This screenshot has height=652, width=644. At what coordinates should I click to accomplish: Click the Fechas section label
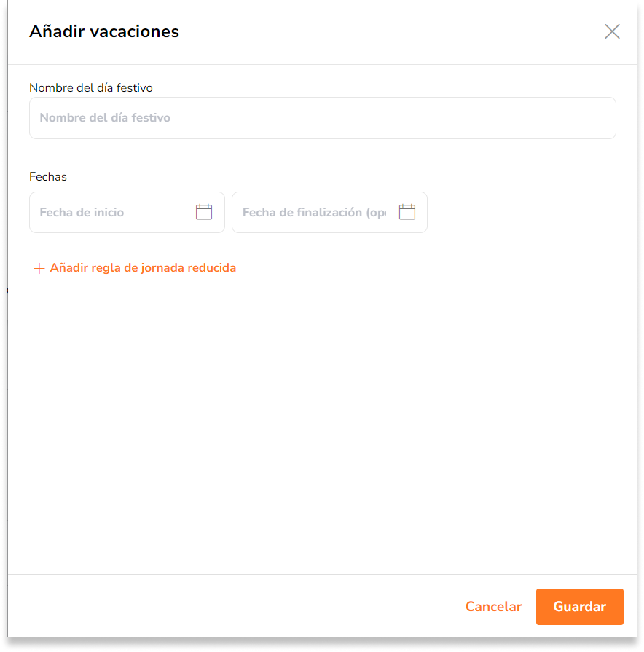click(x=48, y=177)
